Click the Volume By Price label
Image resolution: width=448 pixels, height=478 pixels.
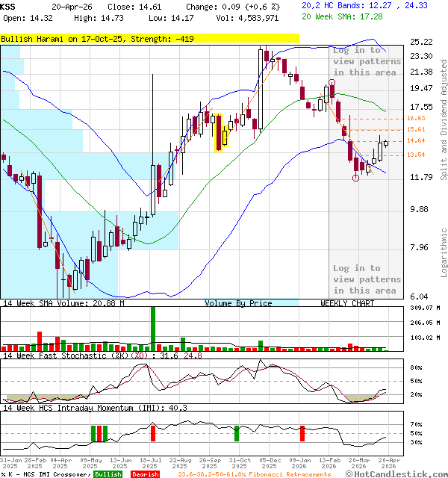(238, 303)
